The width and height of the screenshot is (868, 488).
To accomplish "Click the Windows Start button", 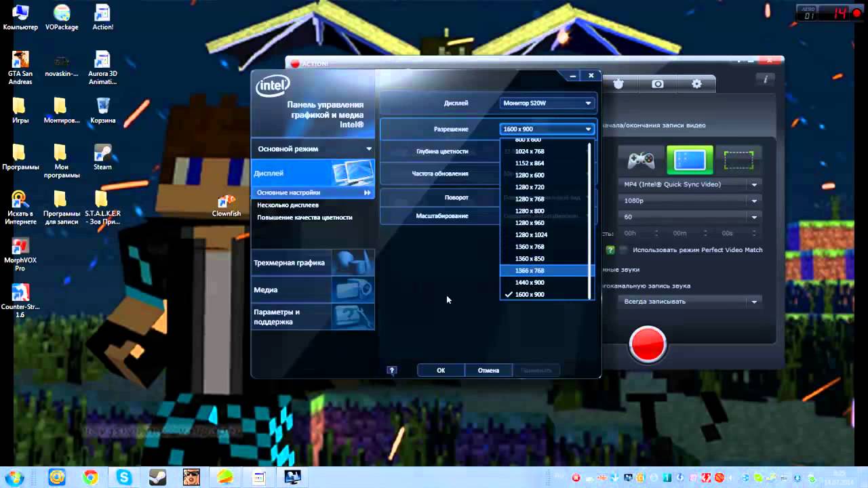I will [14, 476].
